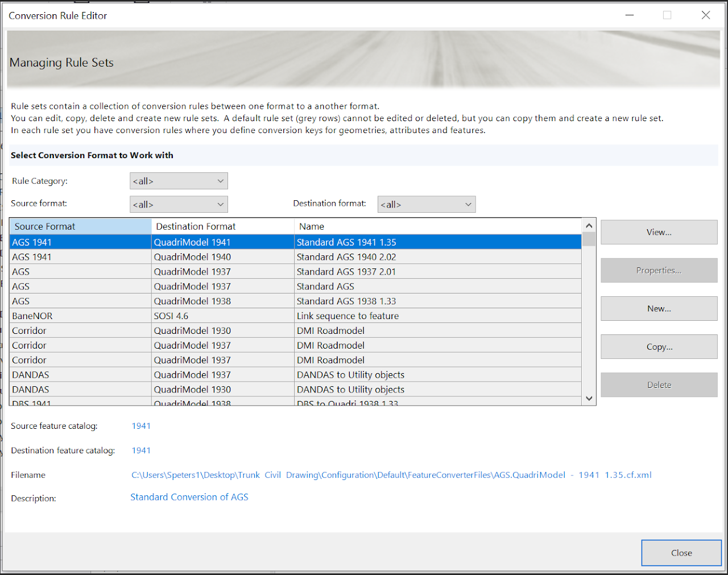Click the Filename path value
The width and height of the screenshot is (728, 575).
391,475
